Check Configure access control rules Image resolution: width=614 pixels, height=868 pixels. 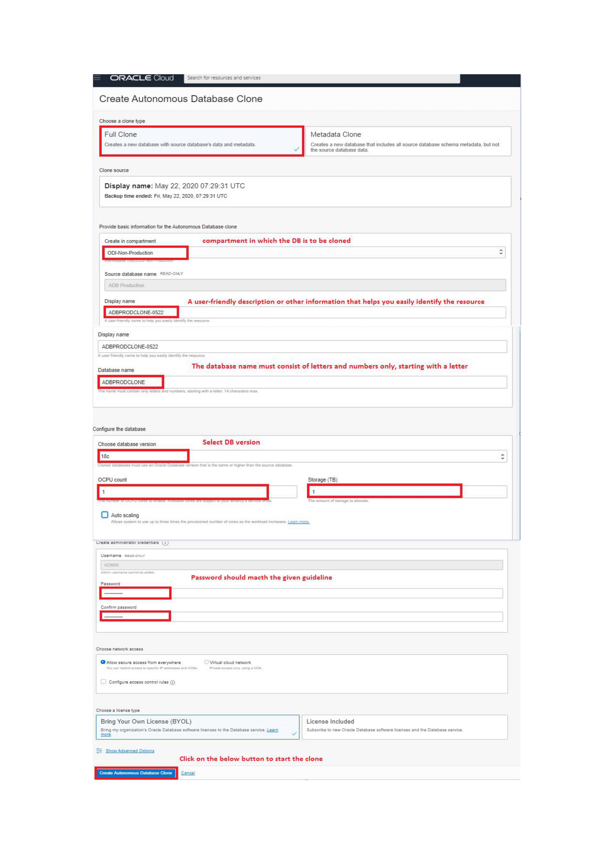click(x=103, y=682)
